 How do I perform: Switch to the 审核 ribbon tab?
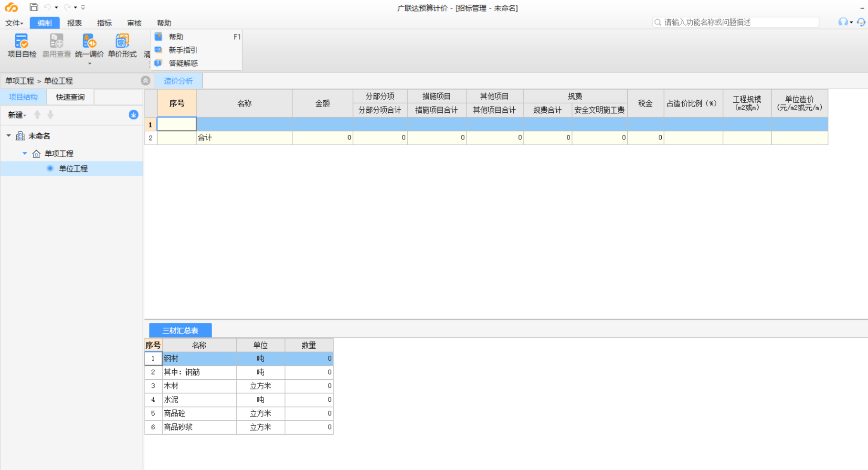coord(134,23)
